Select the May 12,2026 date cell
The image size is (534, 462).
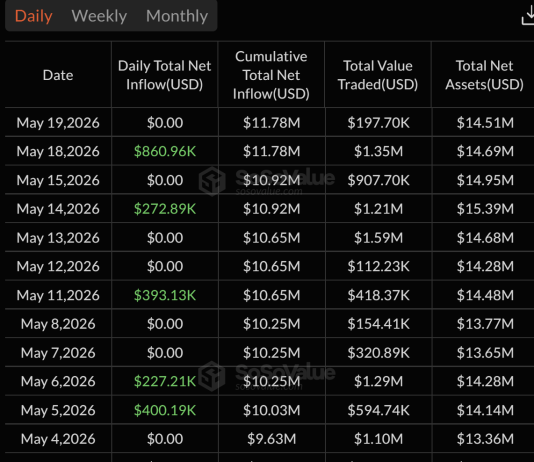point(58,266)
